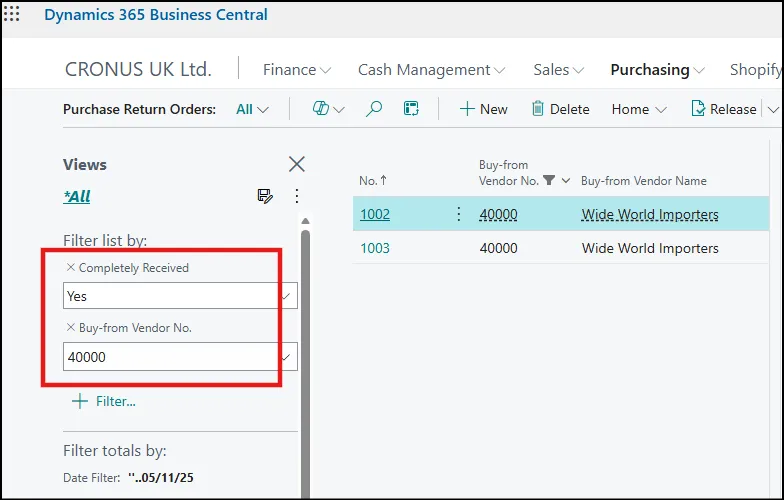Viewport: 784px width, 500px height.
Task: Remove the Buy-from Vendor No. filter
Action: (x=70, y=328)
